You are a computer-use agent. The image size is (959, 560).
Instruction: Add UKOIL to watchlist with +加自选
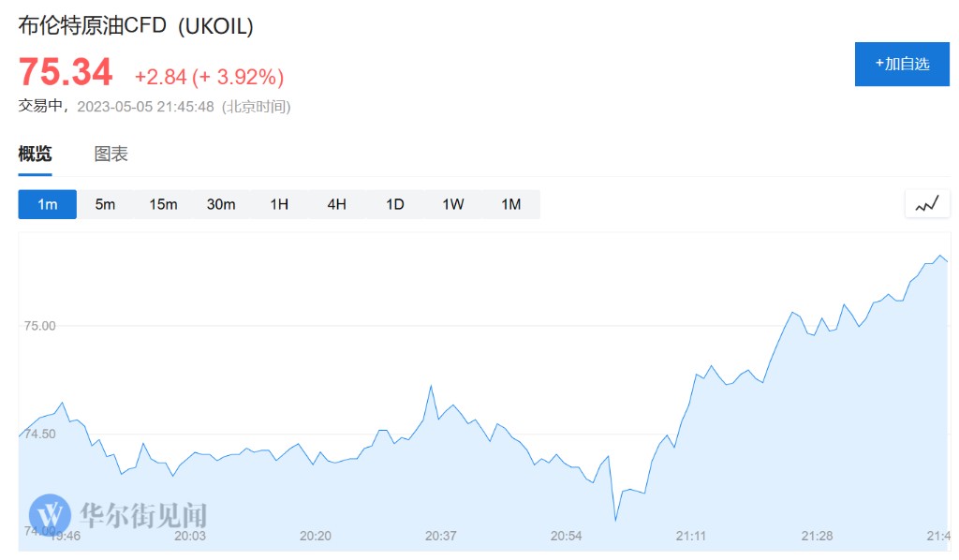pos(902,64)
